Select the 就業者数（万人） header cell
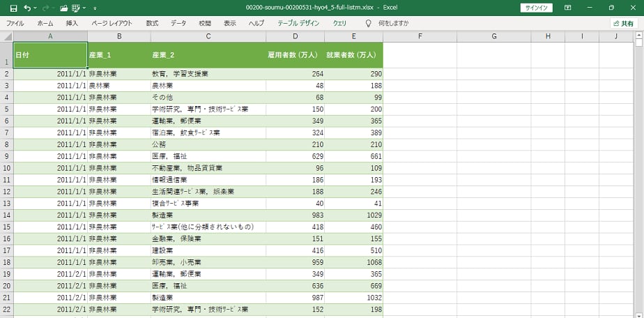 pyautogui.click(x=353, y=54)
